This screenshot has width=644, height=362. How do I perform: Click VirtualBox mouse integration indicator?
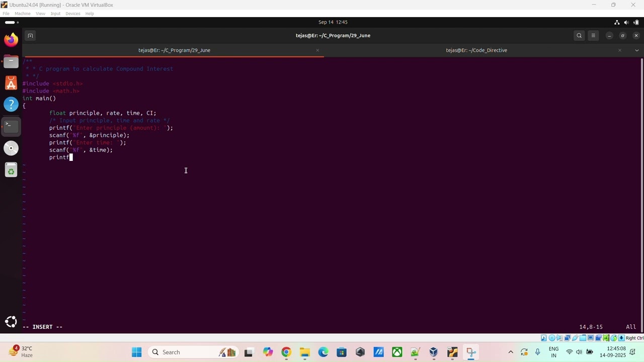[614, 338]
